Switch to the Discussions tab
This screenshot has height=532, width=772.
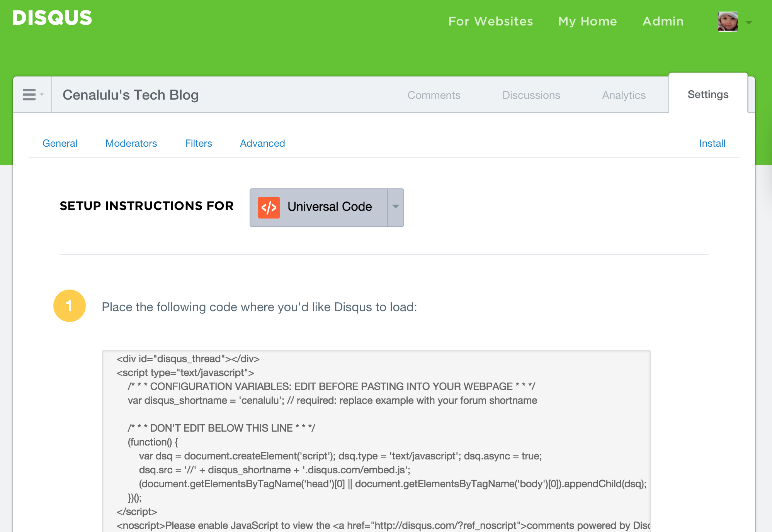531,95
